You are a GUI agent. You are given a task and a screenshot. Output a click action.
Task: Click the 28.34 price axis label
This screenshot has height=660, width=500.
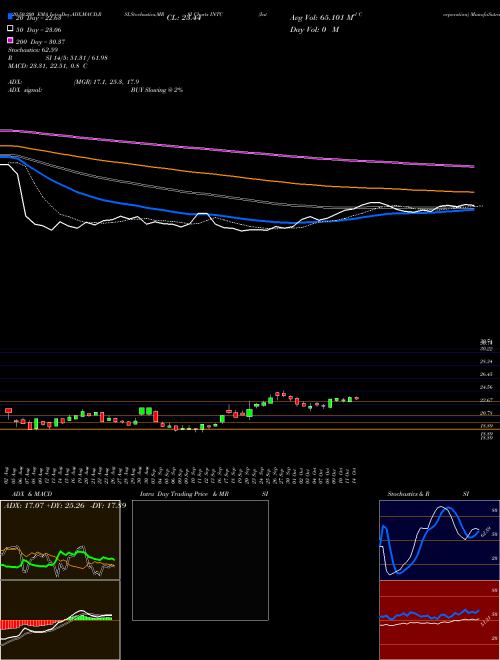(487, 362)
